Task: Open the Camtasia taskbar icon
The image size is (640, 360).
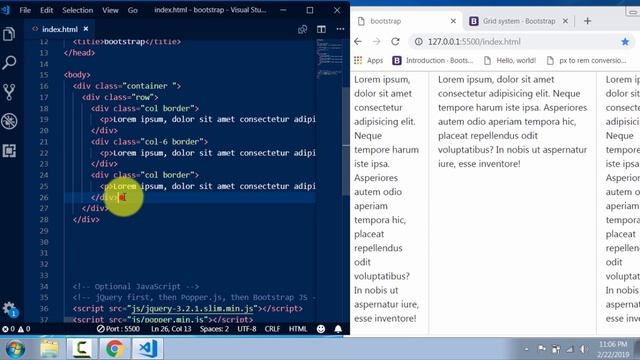Action: click(x=82, y=349)
